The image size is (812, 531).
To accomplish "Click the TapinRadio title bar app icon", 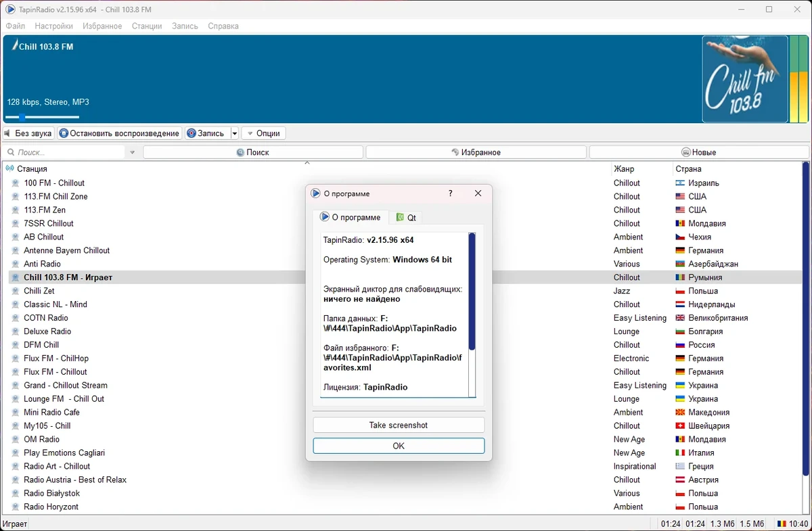I will tap(10, 9).
